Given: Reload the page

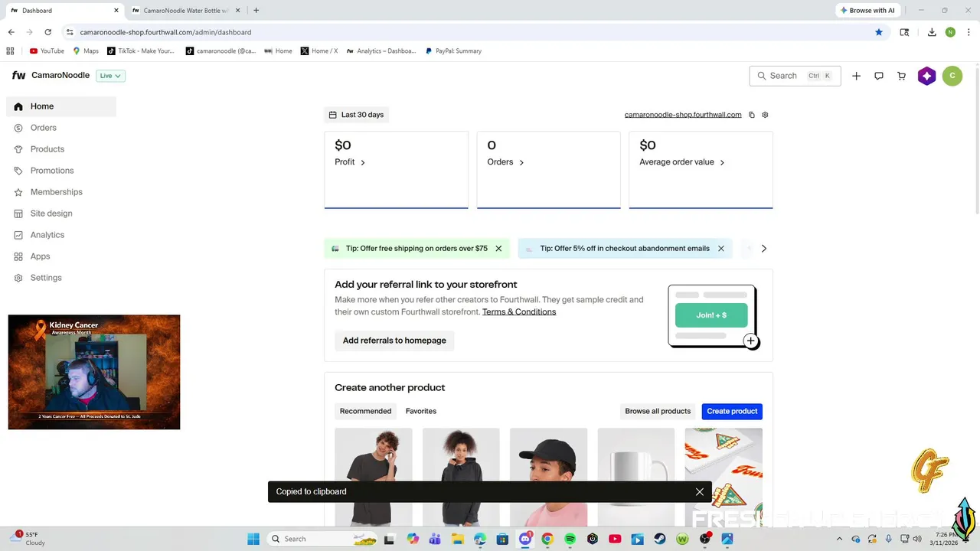Looking at the screenshot, I should pos(48,32).
